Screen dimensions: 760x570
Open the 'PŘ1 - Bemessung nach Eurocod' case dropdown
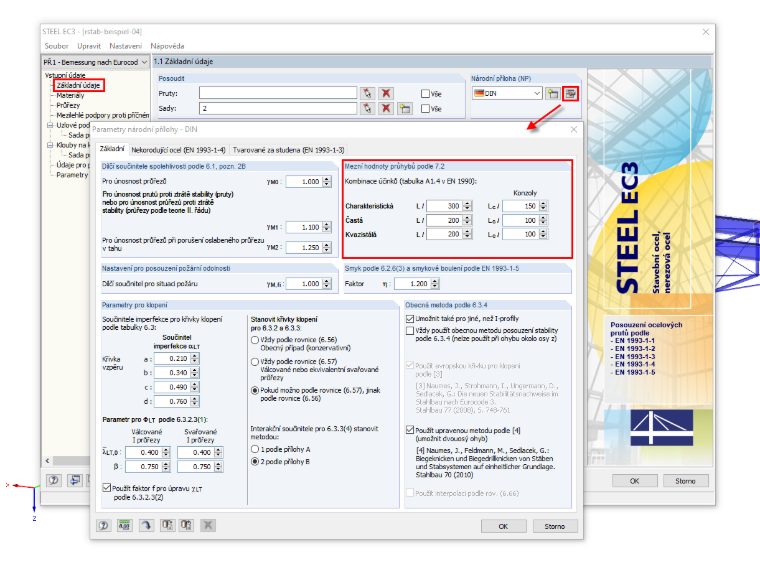[144, 63]
